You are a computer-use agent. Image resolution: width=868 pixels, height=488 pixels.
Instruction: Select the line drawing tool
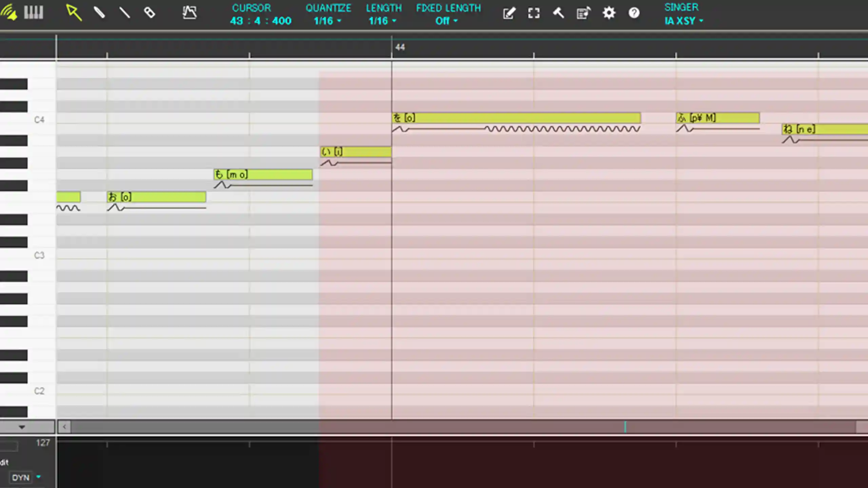(x=125, y=13)
